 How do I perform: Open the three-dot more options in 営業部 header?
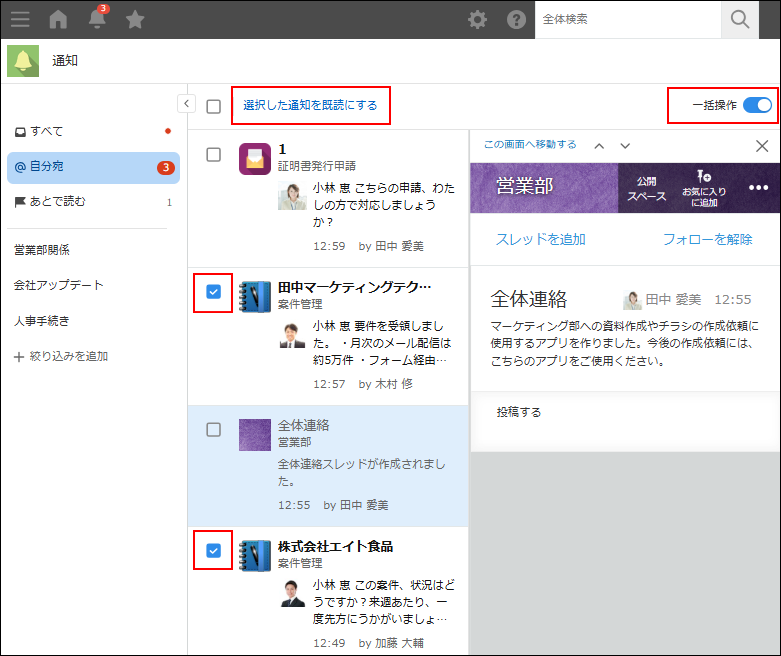point(758,188)
